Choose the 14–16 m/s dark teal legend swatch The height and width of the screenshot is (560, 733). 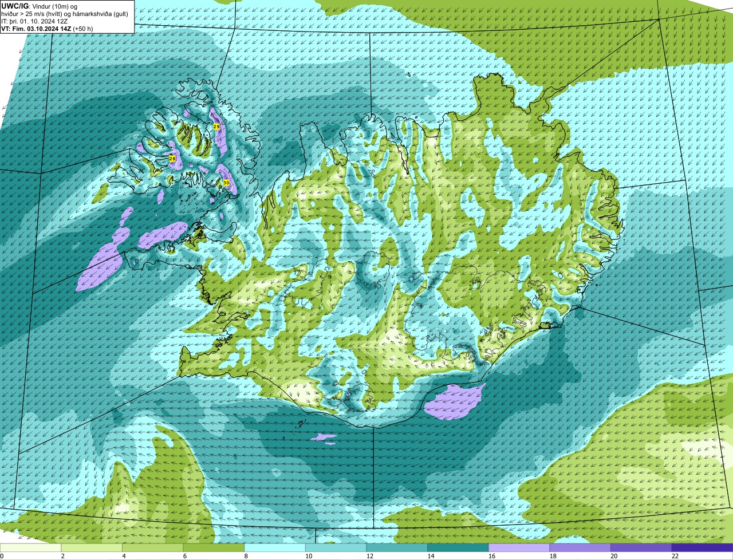pos(458,547)
